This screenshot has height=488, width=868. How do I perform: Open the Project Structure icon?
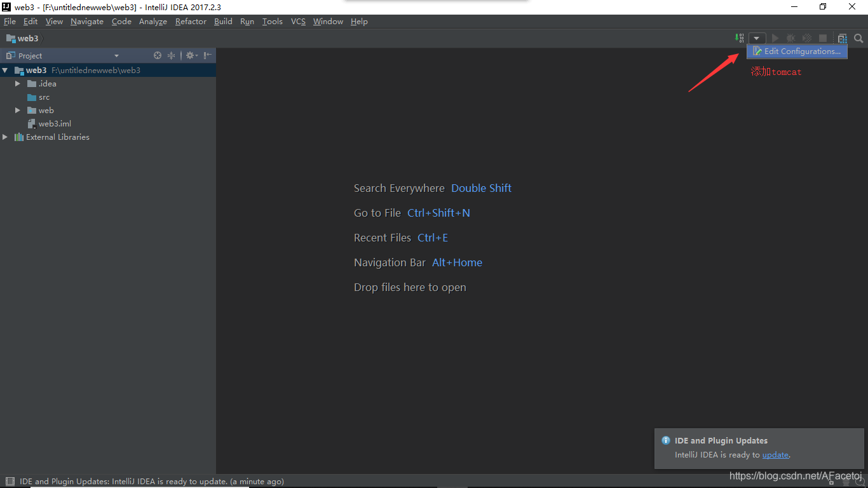point(843,39)
